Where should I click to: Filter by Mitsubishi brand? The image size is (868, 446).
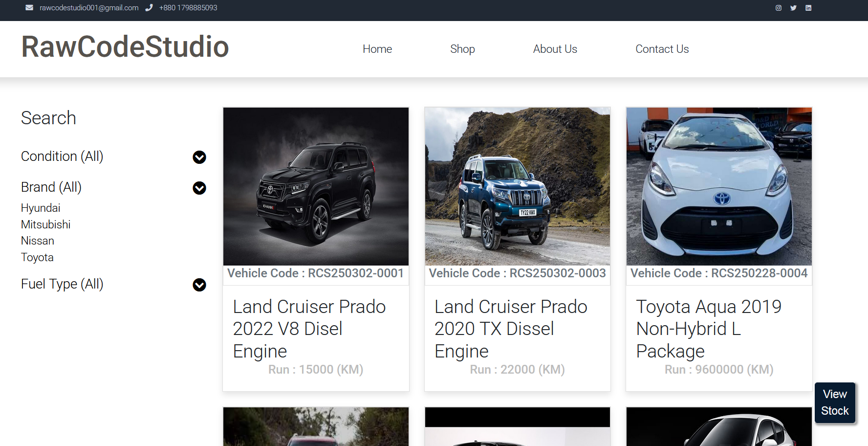click(x=46, y=224)
